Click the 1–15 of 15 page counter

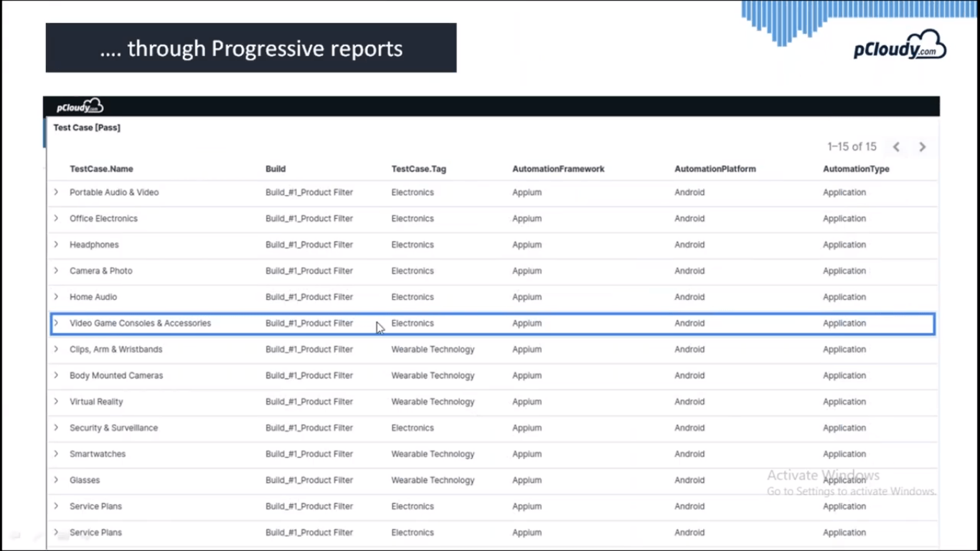point(852,147)
